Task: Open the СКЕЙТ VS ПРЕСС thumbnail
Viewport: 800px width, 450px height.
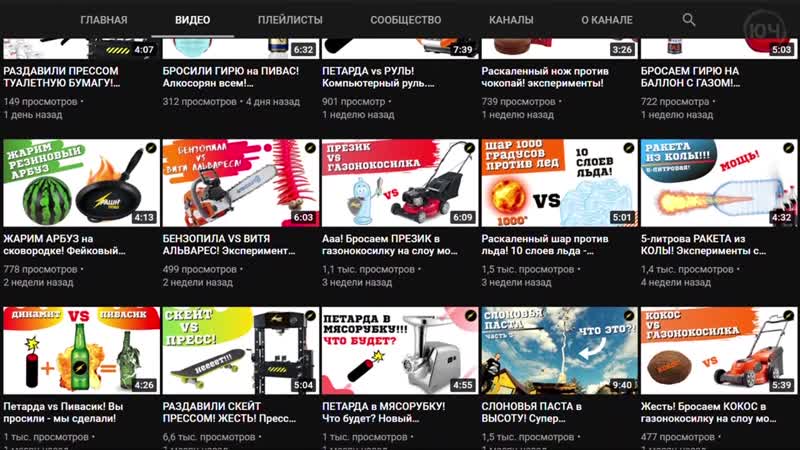Action: (x=241, y=351)
